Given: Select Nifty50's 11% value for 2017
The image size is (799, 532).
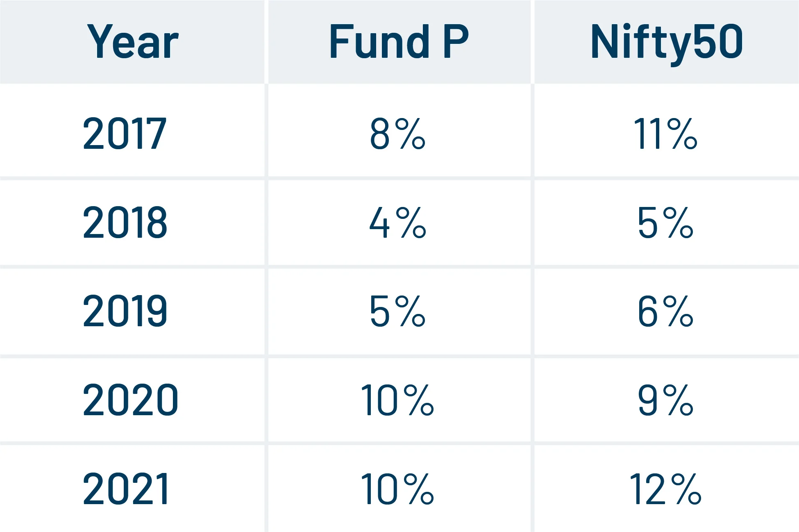Looking at the screenshot, I should tap(665, 133).
